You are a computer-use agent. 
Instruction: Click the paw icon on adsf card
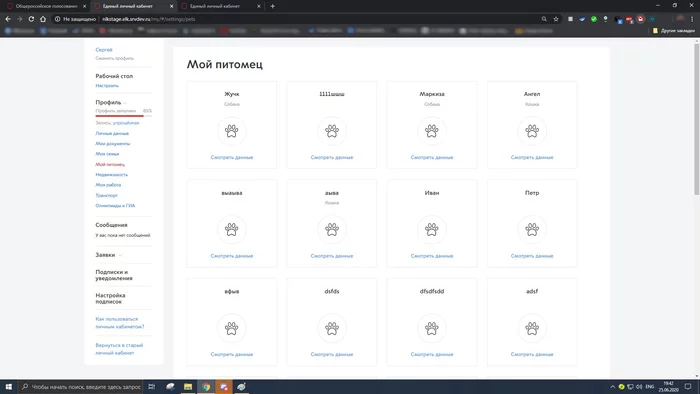[x=532, y=328]
